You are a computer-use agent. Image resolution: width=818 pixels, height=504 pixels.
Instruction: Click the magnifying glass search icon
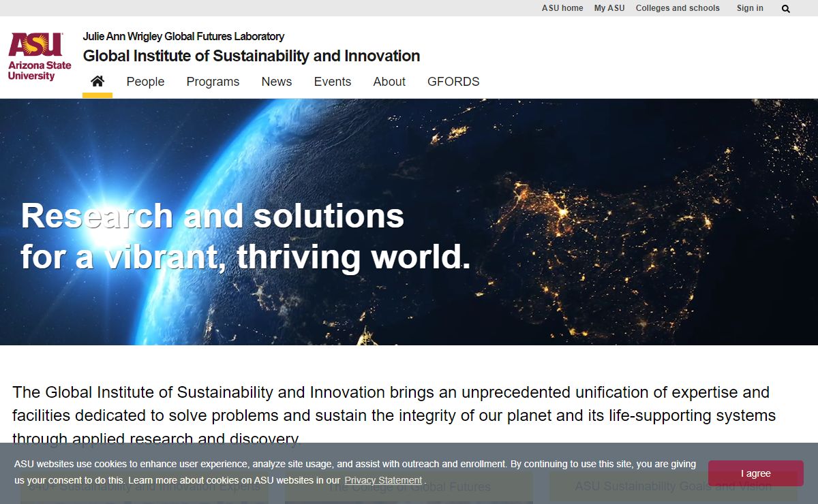[x=786, y=9]
